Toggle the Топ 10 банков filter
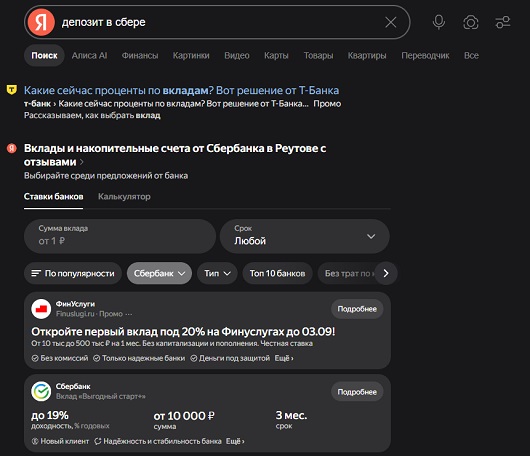Image resolution: width=530 pixels, height=456 pixels. coord(277,273)
